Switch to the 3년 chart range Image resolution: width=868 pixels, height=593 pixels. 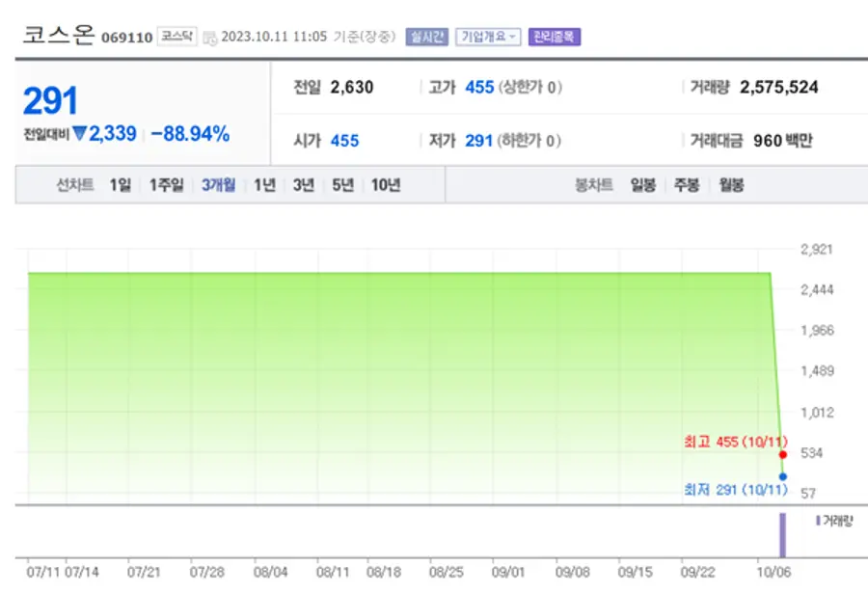point(304,185)
